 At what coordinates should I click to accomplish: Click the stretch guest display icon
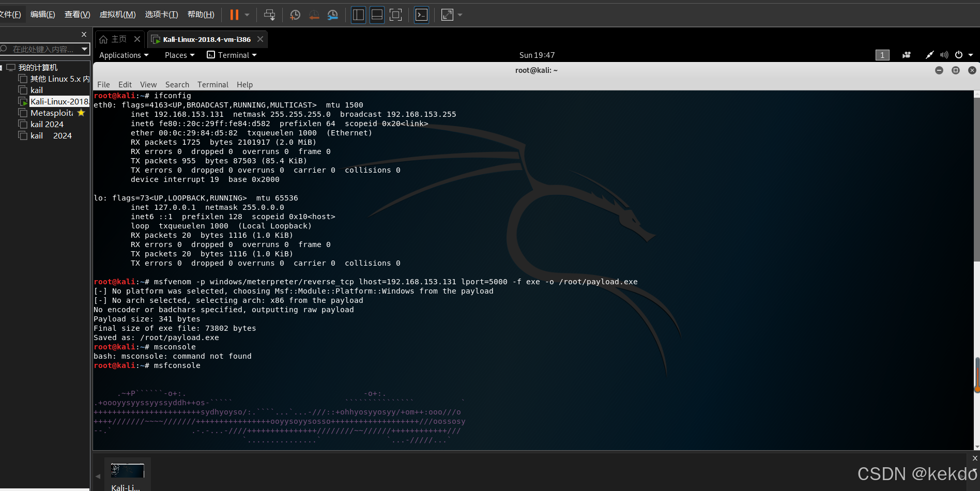(448, 15)
